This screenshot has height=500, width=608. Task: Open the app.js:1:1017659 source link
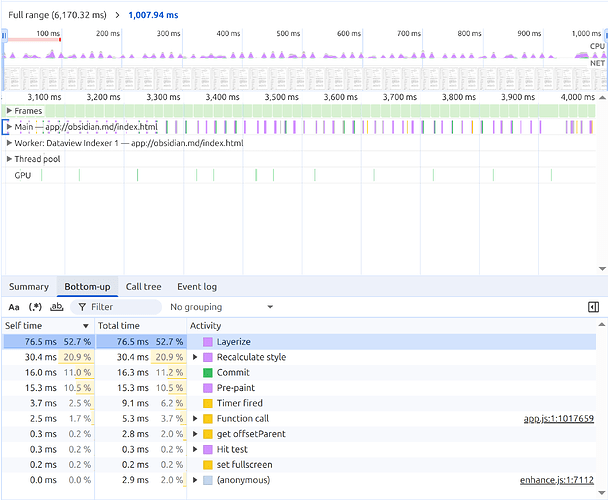559,419
